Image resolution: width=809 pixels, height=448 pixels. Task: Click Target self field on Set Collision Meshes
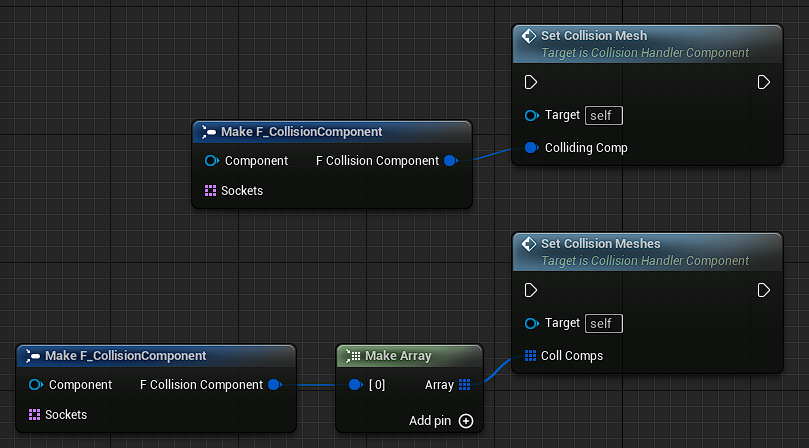(603, 324)
